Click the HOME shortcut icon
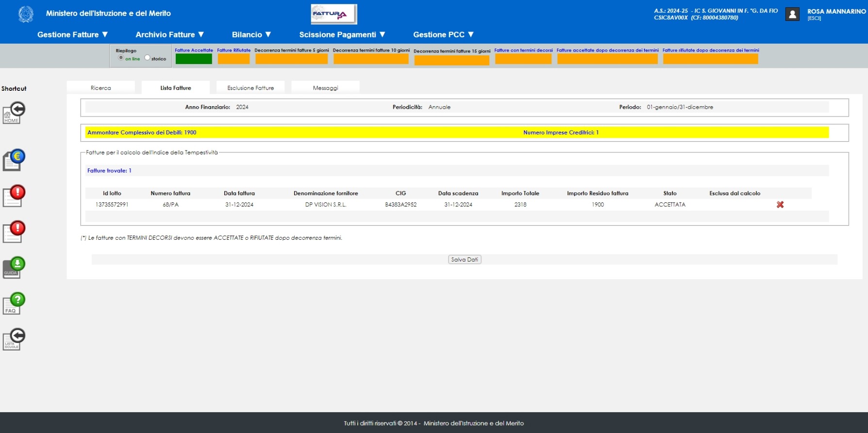868x433 pixels. pyautogui.click(x=14, y=113)
